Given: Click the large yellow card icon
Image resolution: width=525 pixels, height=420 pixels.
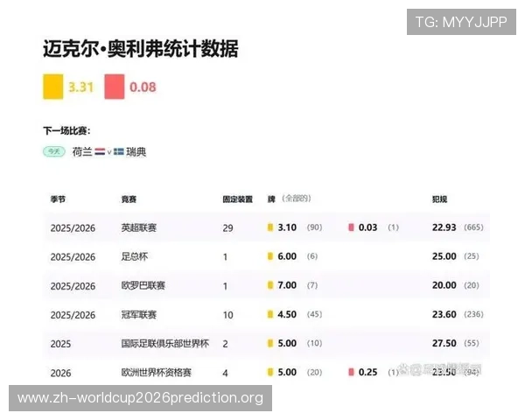Looking at the screenshot, I should [52, 87].
